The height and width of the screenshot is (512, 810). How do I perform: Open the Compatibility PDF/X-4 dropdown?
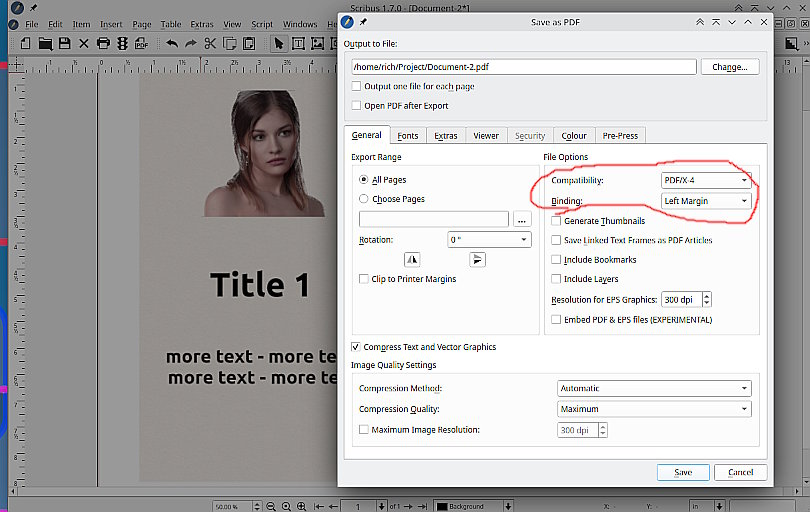[x=705, y=180]
